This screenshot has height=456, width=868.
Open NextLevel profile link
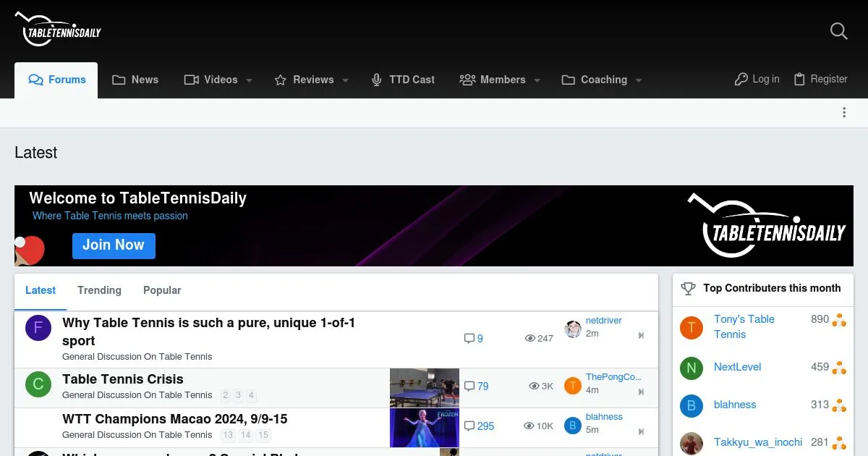pos(738,367)
